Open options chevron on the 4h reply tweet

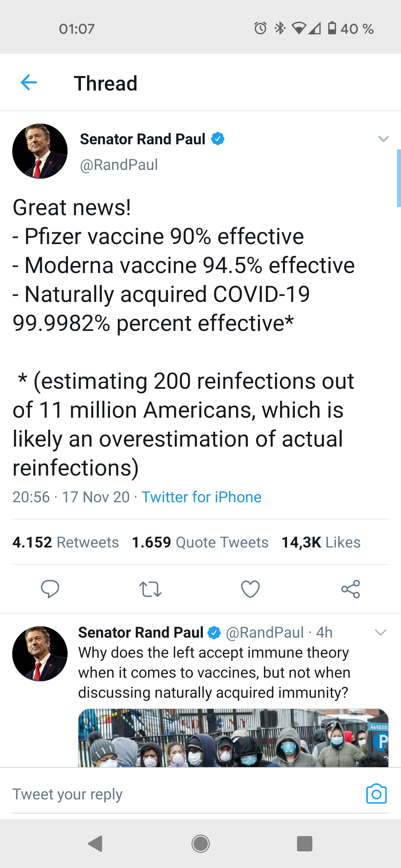point(381,632)
